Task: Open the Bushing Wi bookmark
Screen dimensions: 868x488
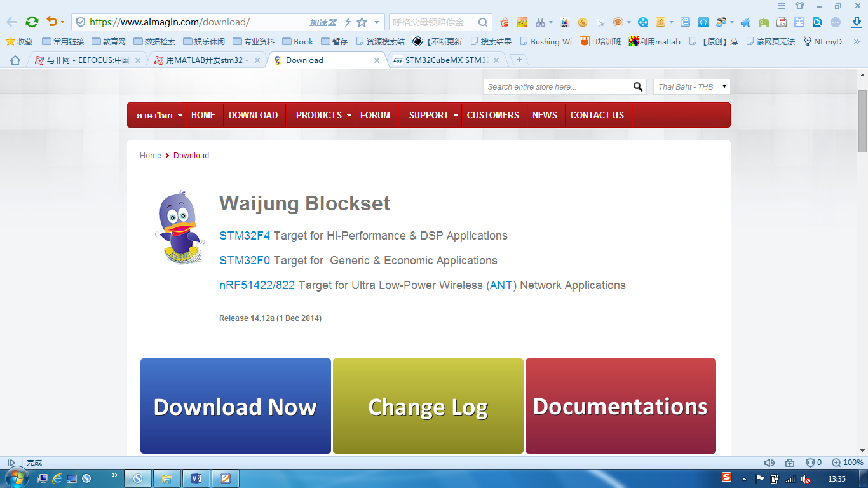Action: [546, 41]
